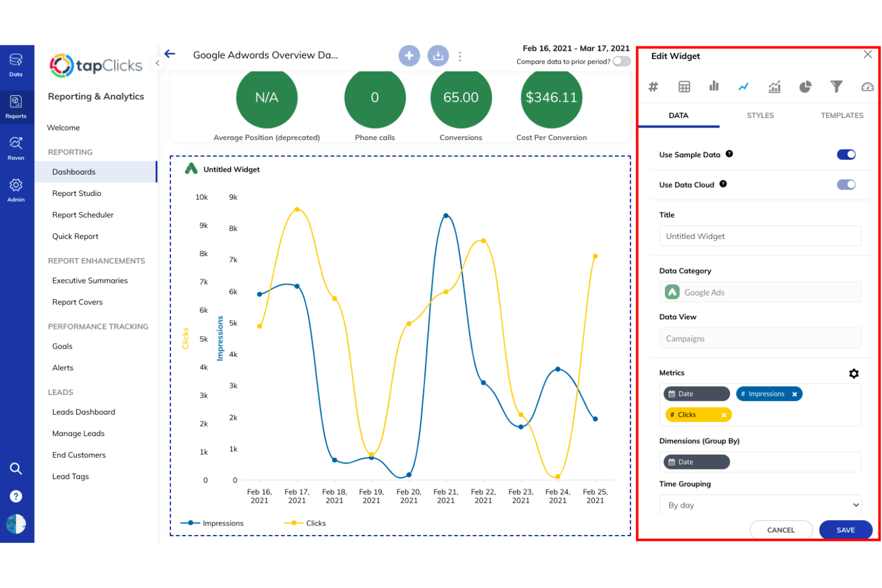Viewport: 882px width, 588px height.
Task: Switch widget to bar chart type
Action: (714, 86)
